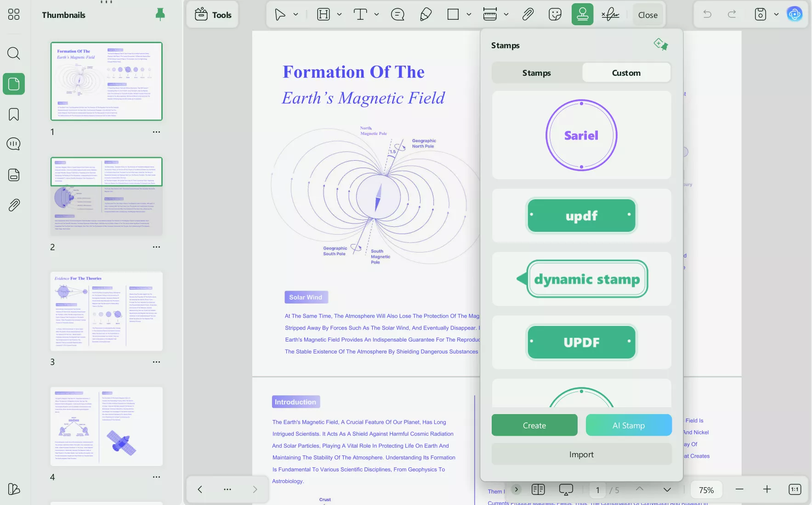Select page 3 thumbnail
Viewport: 812px width, 505px height.
click(x=107, y=311)
